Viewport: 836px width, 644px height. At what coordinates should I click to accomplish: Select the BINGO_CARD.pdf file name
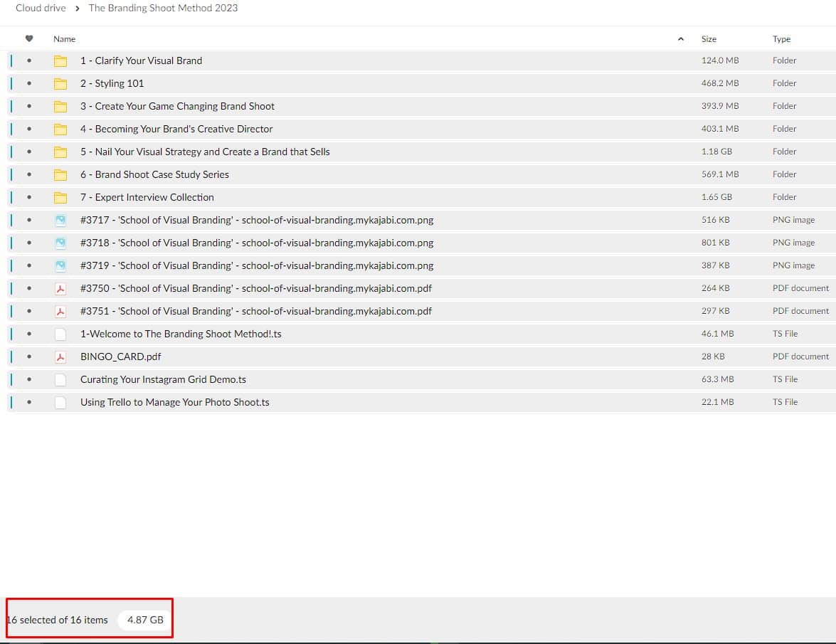pyautogui.click(x=120, y=357)
